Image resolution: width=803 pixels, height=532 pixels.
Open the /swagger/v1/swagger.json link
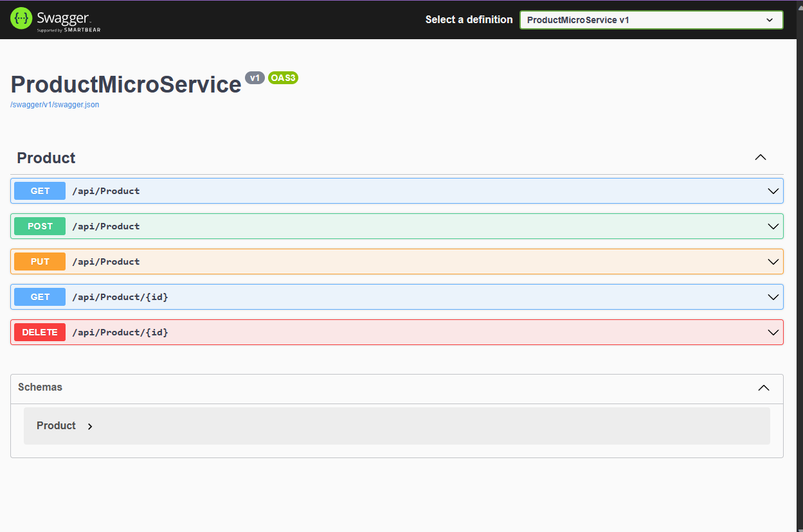point(54,104)
